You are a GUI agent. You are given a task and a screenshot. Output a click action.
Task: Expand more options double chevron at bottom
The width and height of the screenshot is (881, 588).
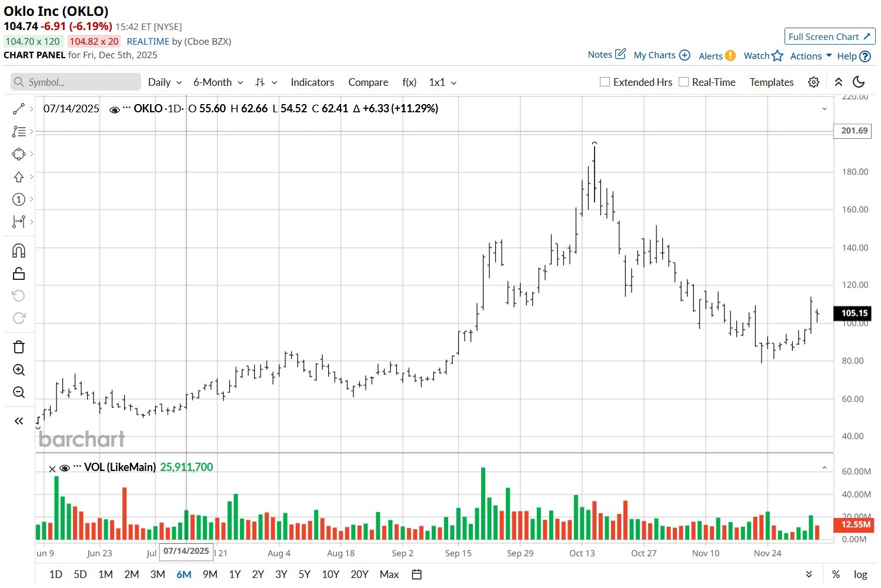pyautogui.click(x=809, y=574)
